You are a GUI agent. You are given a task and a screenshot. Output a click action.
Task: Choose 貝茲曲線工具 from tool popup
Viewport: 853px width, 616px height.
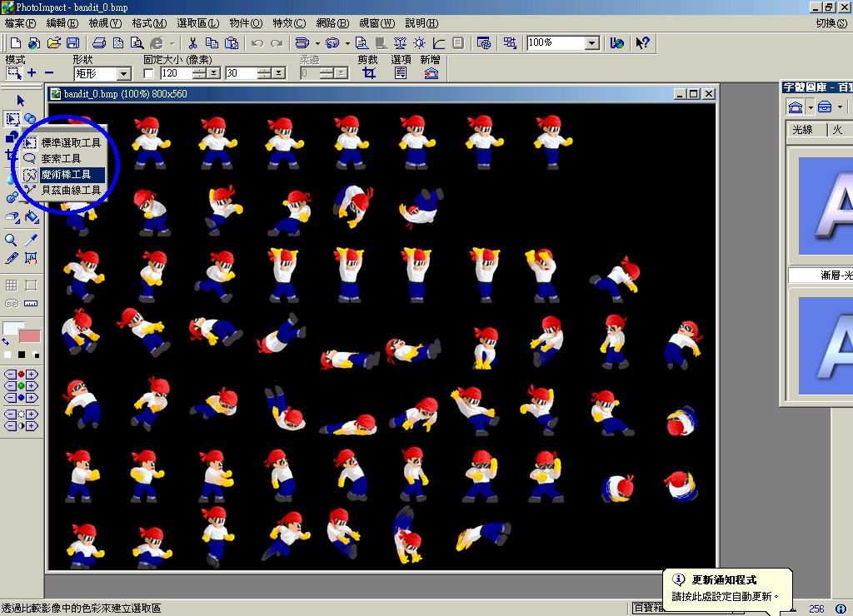pyautogui.click(x=62, y=190)
